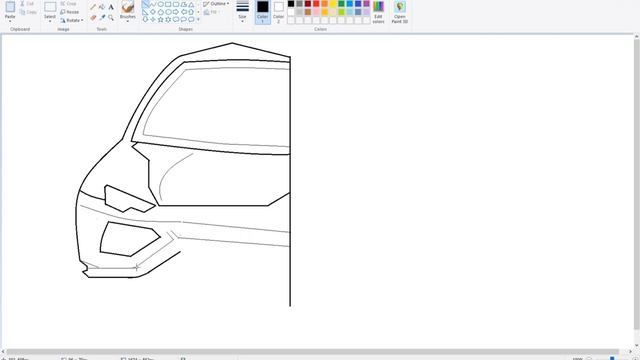Screen dimensions: 640x360
Task: Open the Rotate dropdown
Action: pos(71,20)
